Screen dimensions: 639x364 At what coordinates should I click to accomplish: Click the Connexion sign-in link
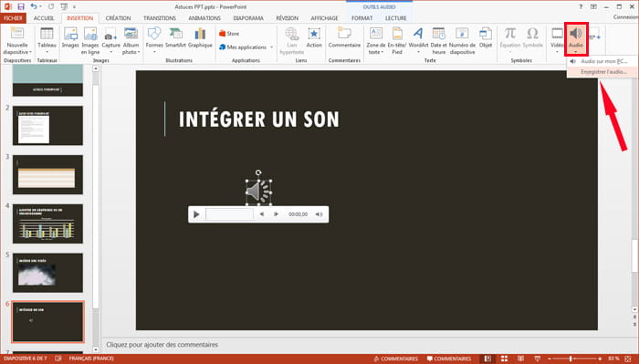[x=626, y=17]
